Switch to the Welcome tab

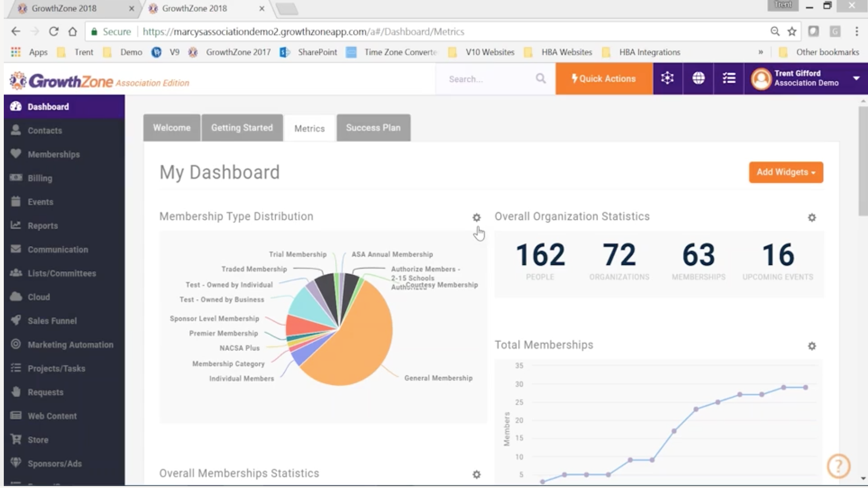click(172, 127)
